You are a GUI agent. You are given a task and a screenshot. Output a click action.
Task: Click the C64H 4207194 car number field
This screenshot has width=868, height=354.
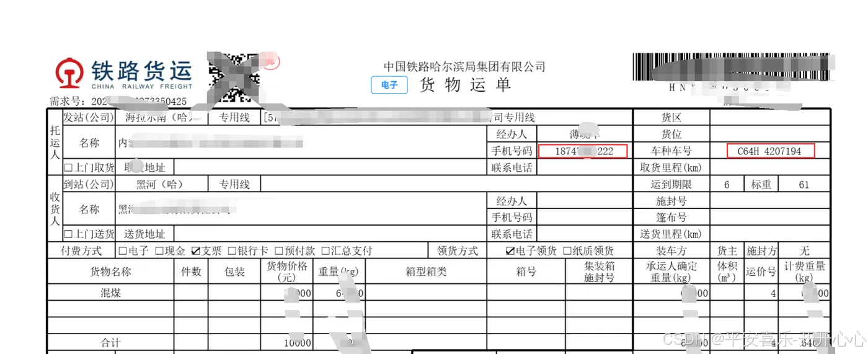771,151
